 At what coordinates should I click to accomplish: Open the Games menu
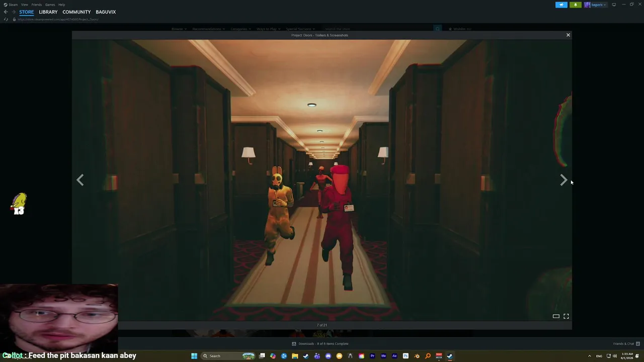coord(50,5)
